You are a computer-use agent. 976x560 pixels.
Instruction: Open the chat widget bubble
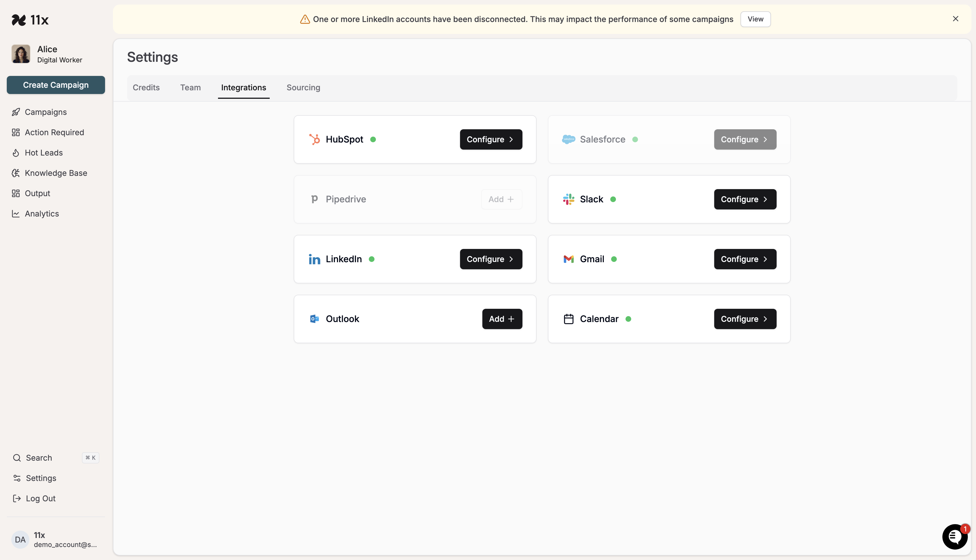click(x=955, y=537)
